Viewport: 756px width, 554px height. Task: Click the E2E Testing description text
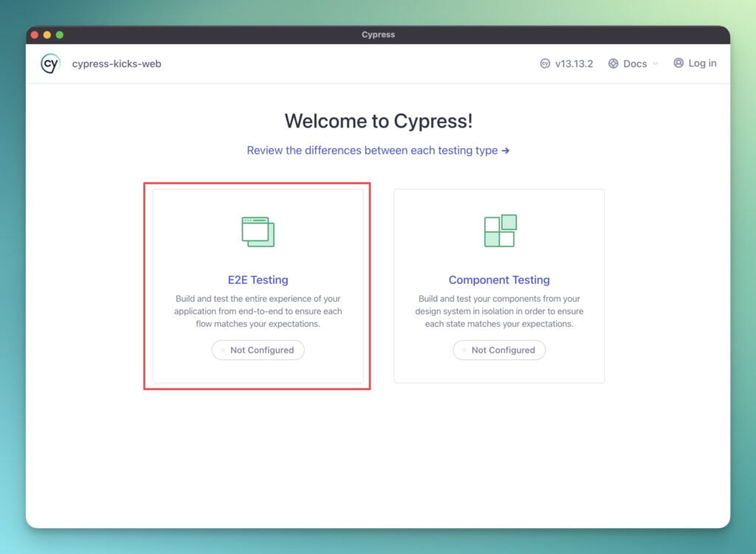coord(258,311)
